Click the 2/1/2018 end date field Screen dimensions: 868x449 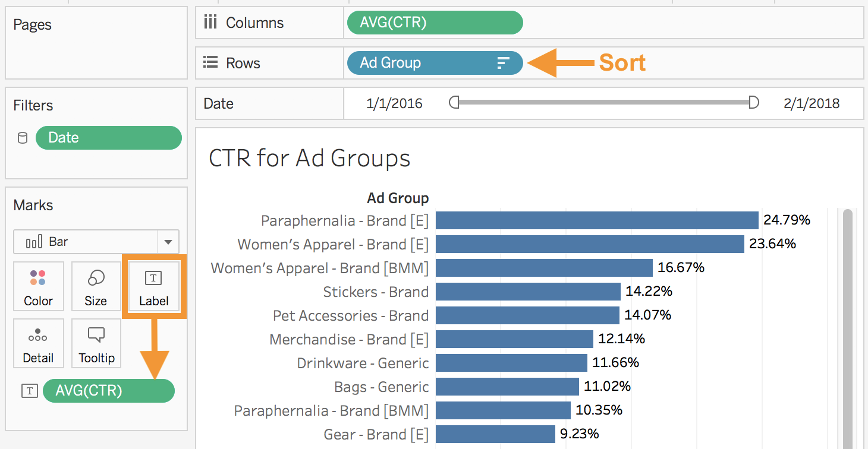pyautogui.click(x=812, y=103)
